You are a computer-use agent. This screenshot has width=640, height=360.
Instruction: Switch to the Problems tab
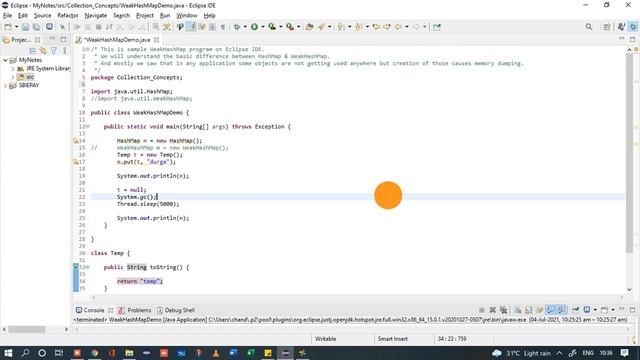[x=135, y=310]
